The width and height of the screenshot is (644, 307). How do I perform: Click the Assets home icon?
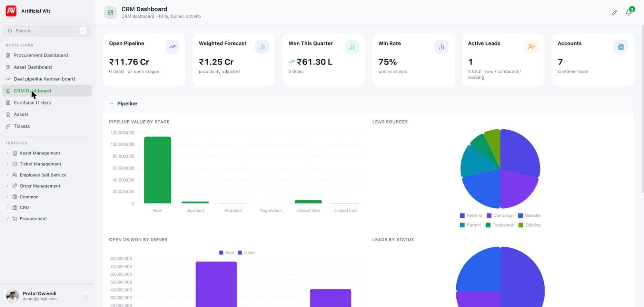pos(8,115)
